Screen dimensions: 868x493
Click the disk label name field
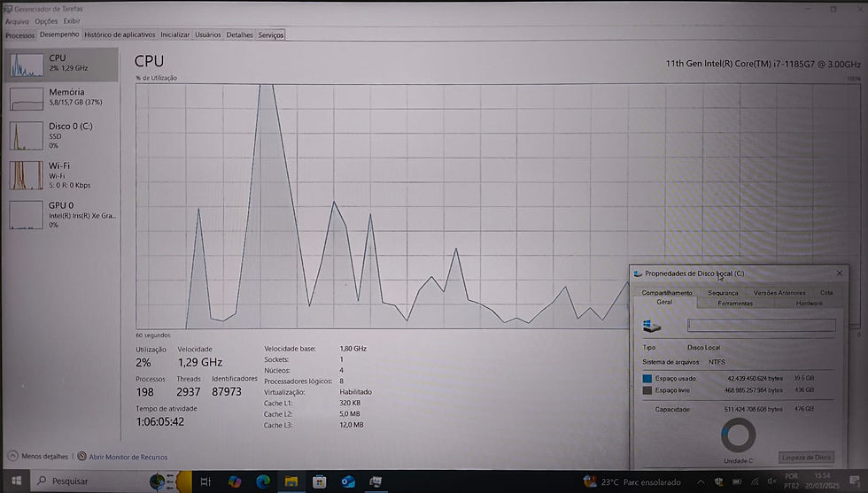click(762, 325)
